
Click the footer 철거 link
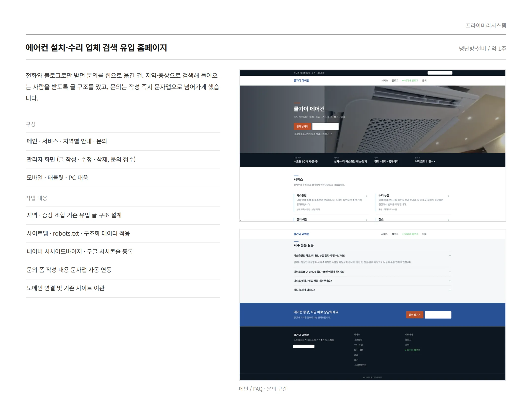(x=356, y=360)
